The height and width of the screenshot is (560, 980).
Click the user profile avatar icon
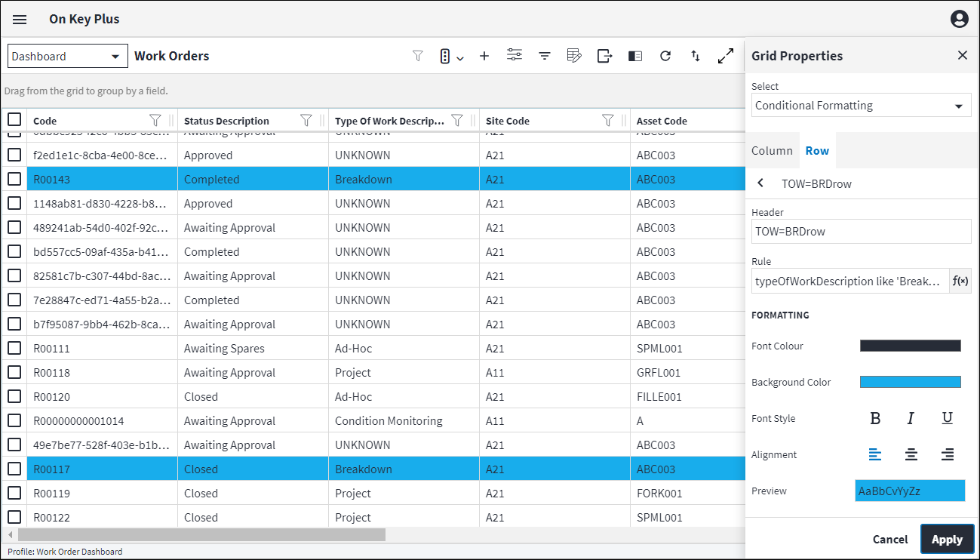pyautogui.click(x=959, y=20)
